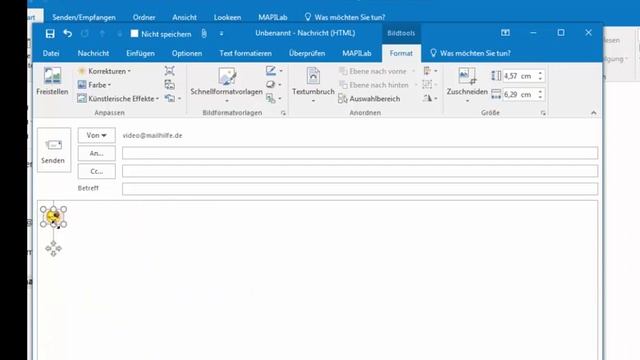Open the Größe dialog launcher
640x360 pixels.
pos(543,113)
